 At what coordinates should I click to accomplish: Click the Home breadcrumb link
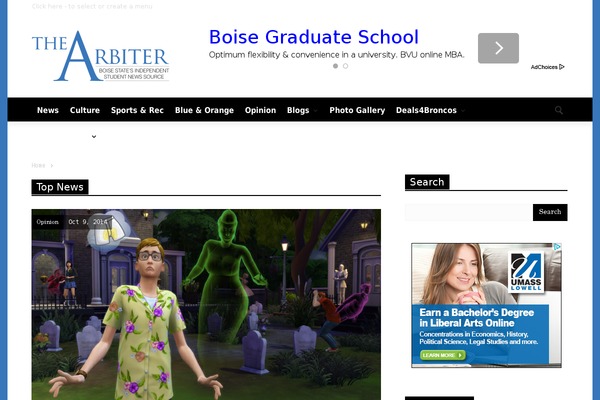click(x=38, y=165)
